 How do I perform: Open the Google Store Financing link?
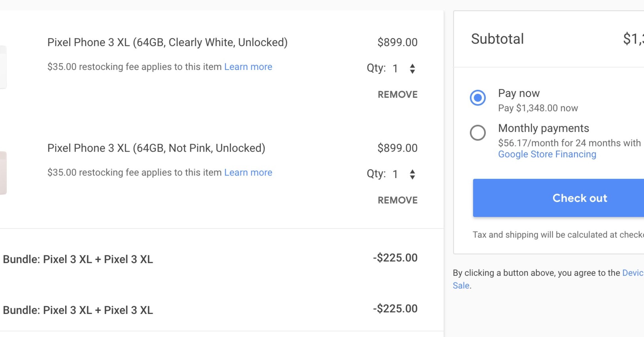tap(547, 154)
